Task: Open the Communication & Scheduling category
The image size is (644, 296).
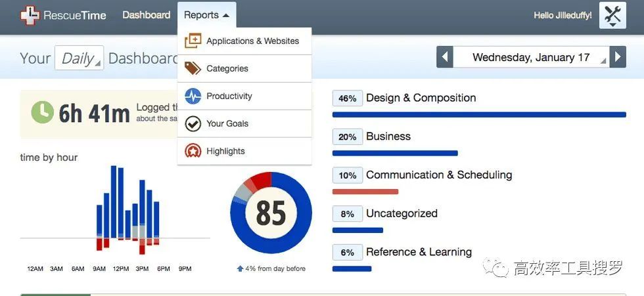Action: pos(439,175)
